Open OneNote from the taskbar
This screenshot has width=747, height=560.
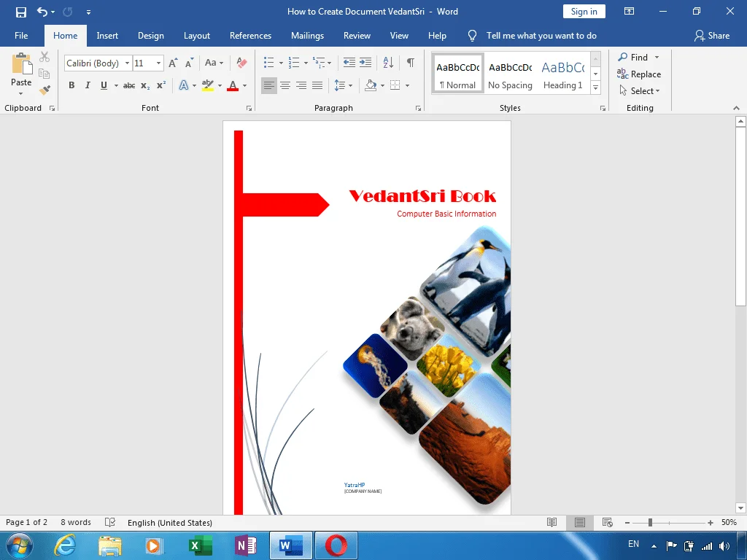click(x=246, y=545)
